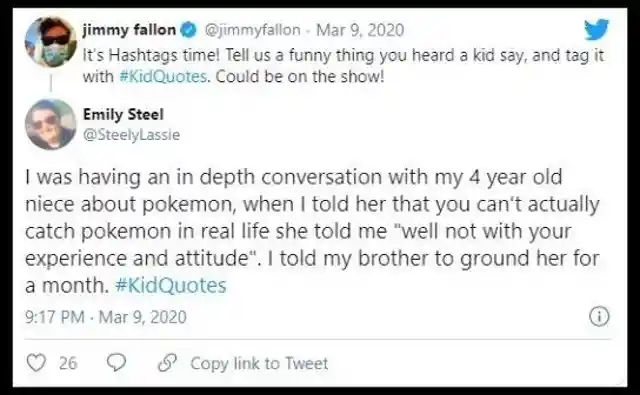The image size is (640, 395).
Task: Click the jimmy fallon display name
Action: click(129, 30)
